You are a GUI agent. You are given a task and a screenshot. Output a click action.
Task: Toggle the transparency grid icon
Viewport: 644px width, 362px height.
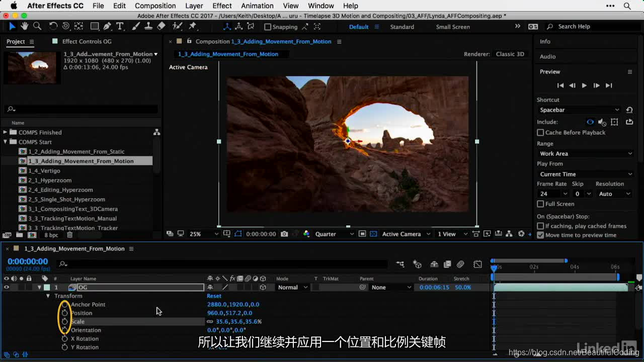coord(373,234)
